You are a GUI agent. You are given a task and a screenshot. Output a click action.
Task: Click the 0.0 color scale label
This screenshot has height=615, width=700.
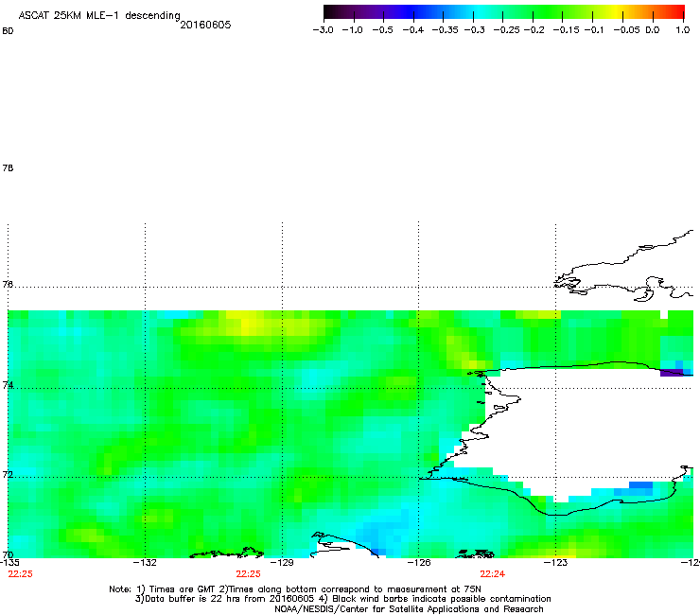653,30
